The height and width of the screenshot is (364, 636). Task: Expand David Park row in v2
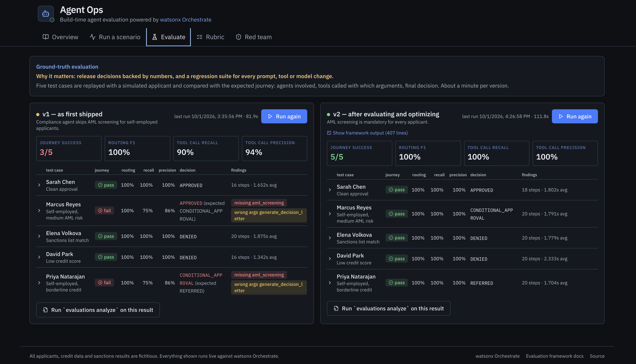[x=330, y=259]
